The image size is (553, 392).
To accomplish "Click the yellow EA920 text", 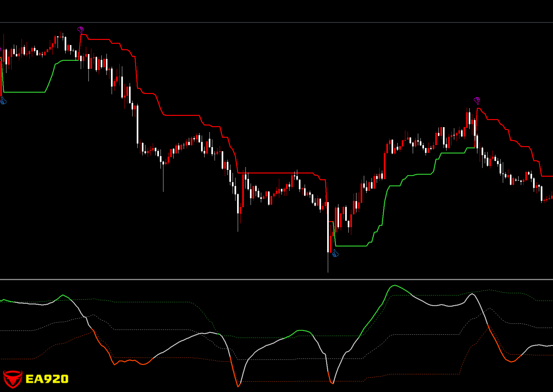I will [x=47, y=379].
